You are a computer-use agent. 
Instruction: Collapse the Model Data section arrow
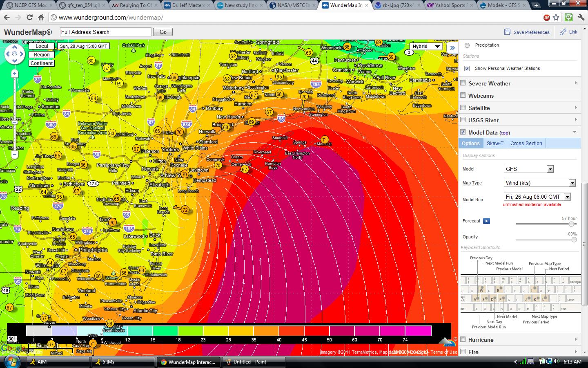click(x=575, y=132)
